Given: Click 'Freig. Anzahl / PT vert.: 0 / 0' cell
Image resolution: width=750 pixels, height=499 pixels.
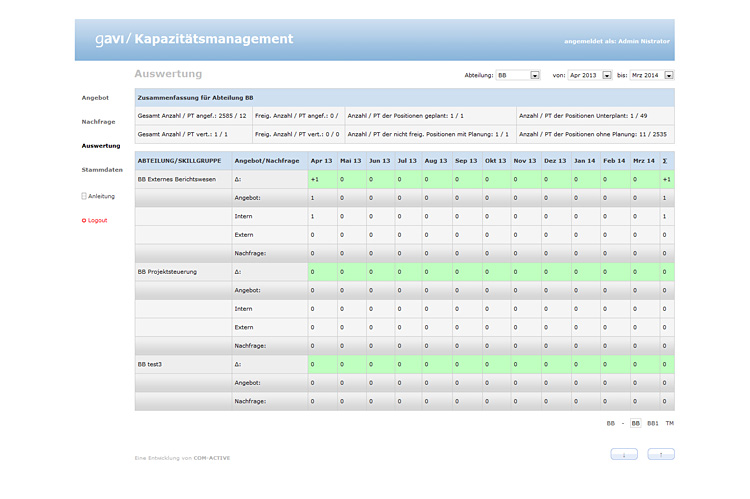Looking at the screenshot, I should point(297,134).
